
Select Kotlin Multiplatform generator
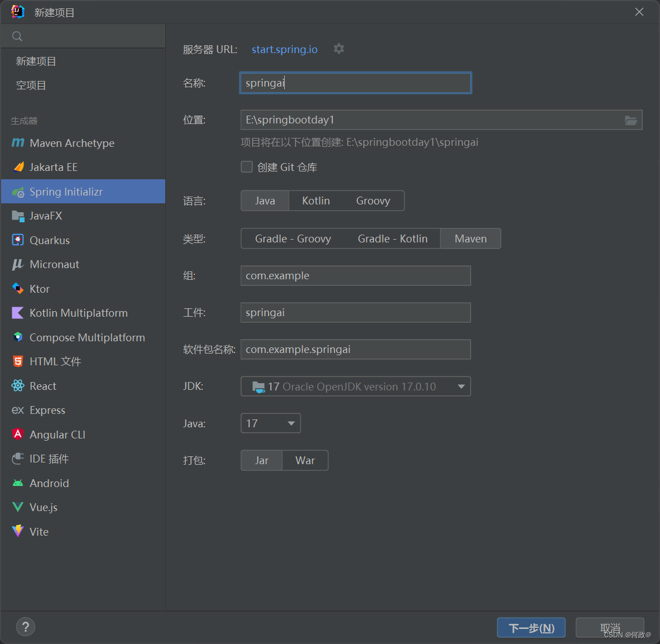tap(83, 313)
